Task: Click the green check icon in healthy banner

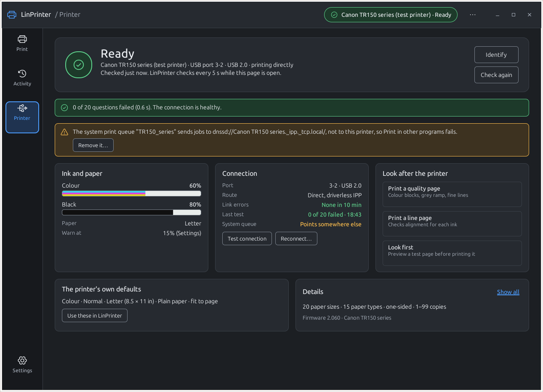Action: (x=64, y=108)
